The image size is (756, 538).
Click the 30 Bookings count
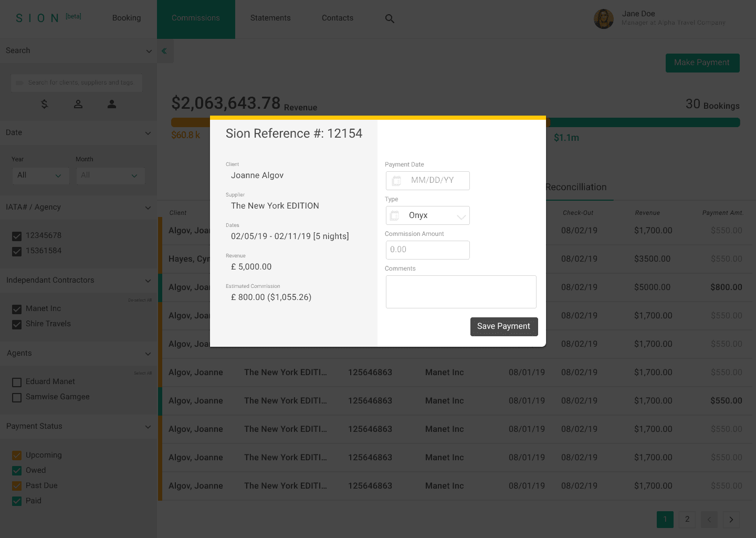click(x=712, y=105)
